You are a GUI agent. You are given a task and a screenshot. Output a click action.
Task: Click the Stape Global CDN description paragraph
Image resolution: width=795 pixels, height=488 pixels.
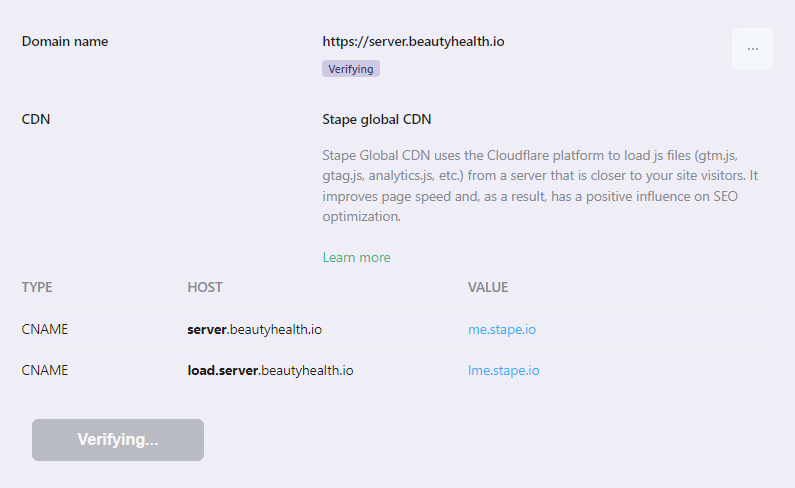tap(540, 186)
